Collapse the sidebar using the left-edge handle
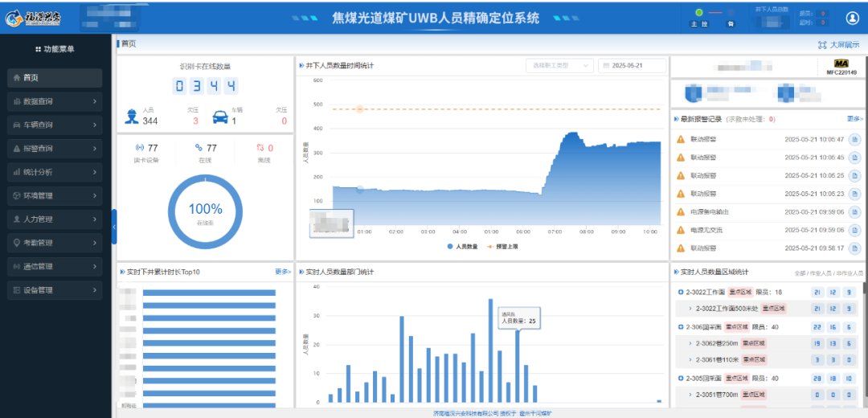868x418 pixels. (114, 227)
